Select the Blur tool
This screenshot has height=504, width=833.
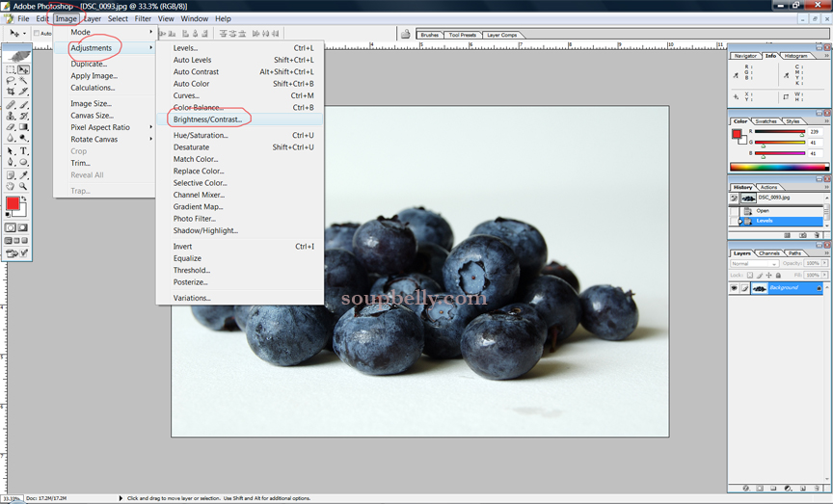pos(10,138)
